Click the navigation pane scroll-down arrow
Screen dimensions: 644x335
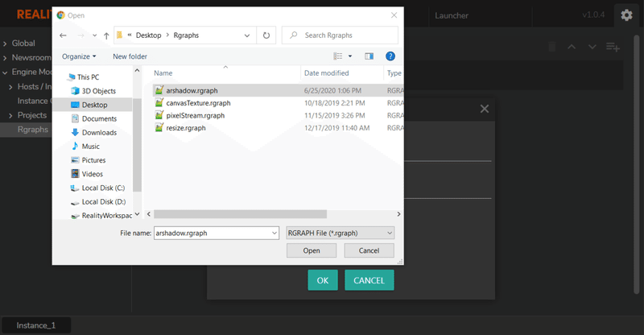click(137, 214)
